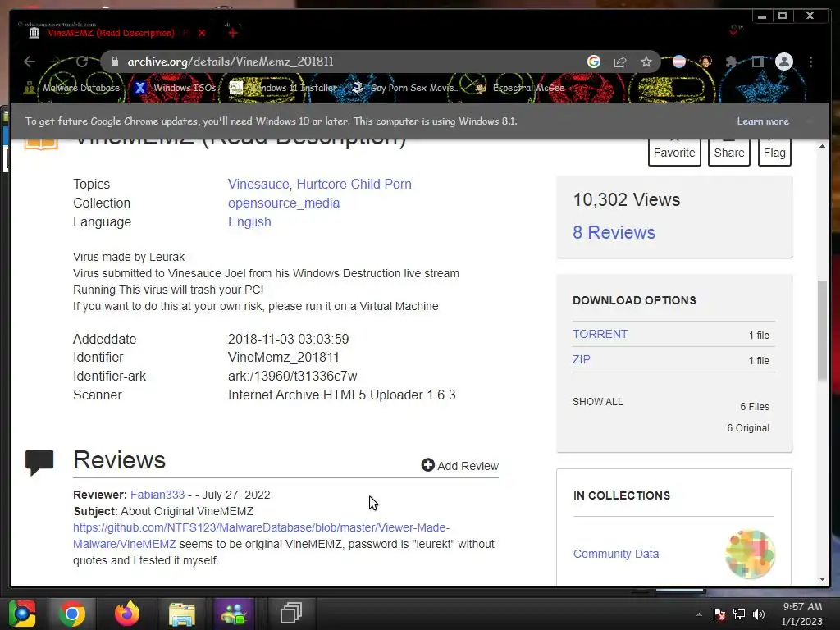
Task: Click the page scrollbar's up arrow
Action: click(822, 146)
